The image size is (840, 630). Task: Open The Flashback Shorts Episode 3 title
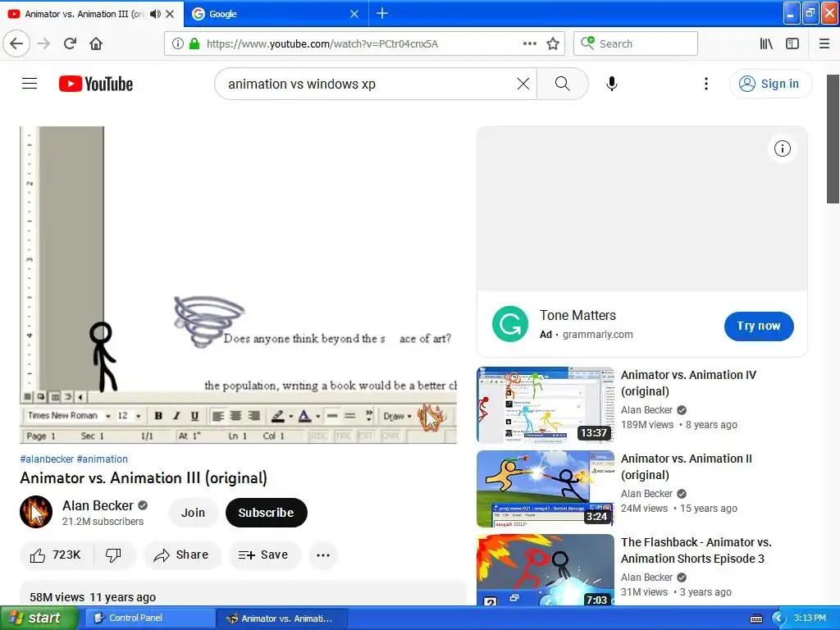696,550
